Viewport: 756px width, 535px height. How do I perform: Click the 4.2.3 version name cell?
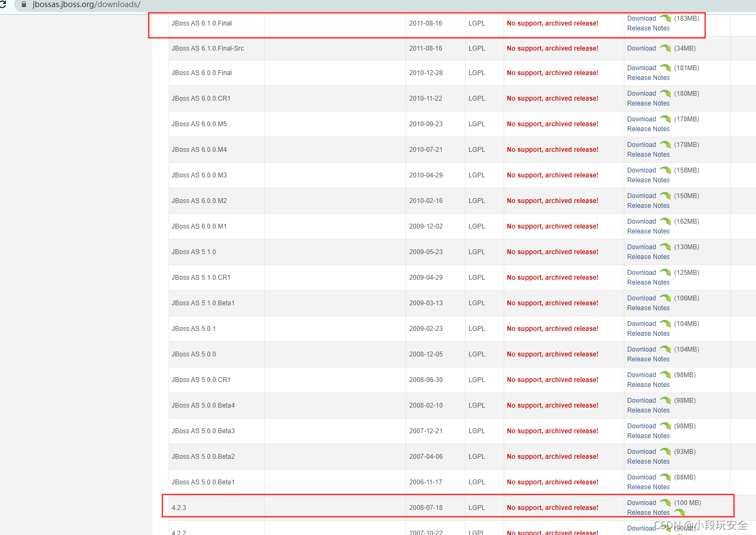click(216, 508)
